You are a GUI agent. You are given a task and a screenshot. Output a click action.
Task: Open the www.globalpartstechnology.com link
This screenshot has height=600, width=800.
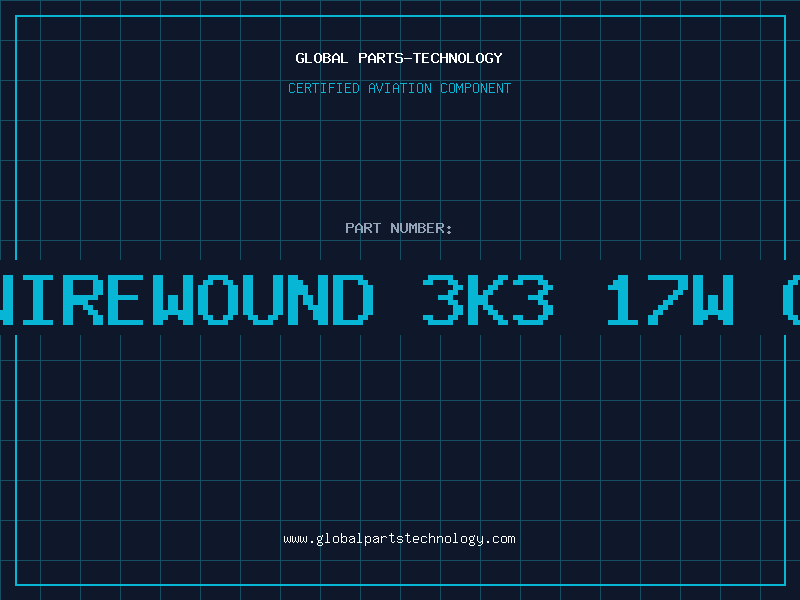point(399,539)
